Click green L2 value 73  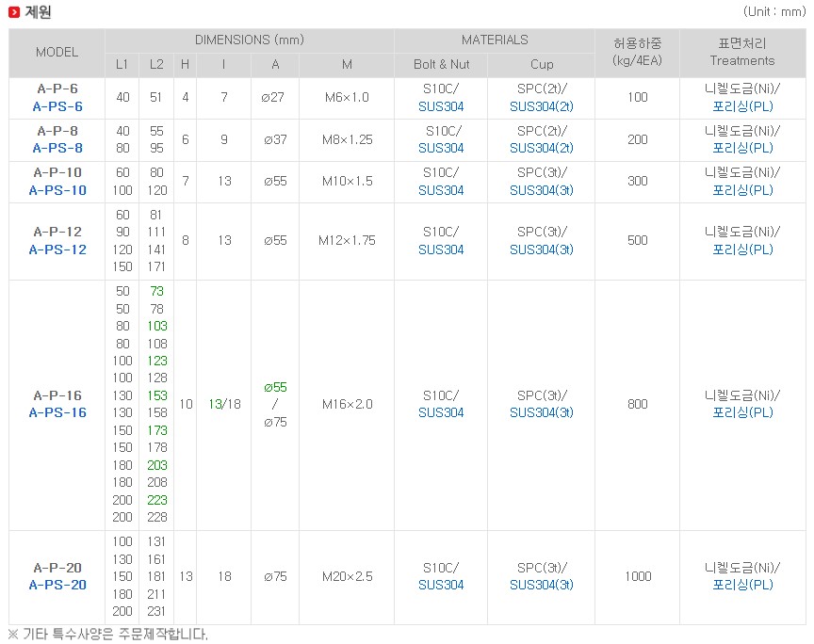[156, 291]
